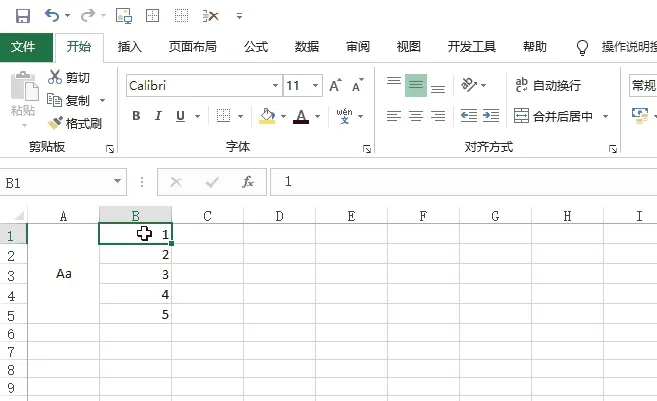Select all cells via corner triangle
Screen dimensions: 657x401
(19, 216)
